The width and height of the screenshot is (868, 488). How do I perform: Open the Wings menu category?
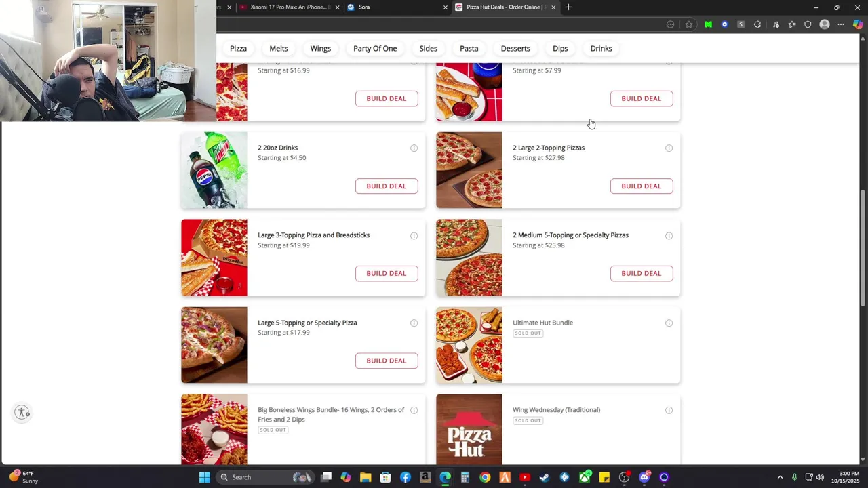(321, 48)
